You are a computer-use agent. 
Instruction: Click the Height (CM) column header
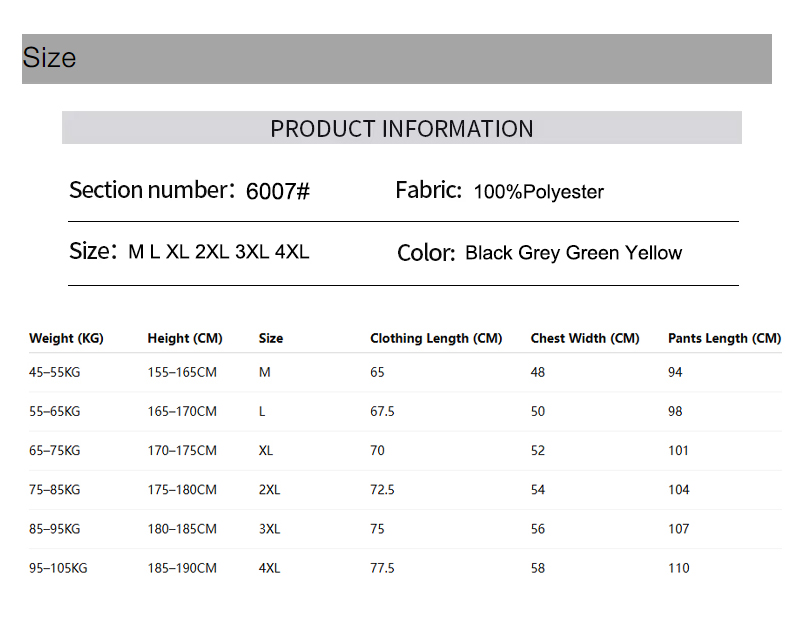click(x=185, y=338)
